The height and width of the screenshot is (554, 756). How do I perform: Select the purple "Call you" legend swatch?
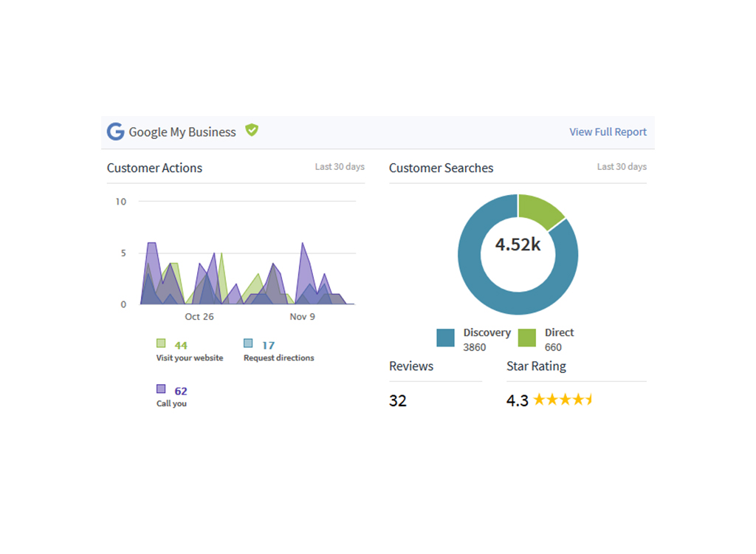160,390
